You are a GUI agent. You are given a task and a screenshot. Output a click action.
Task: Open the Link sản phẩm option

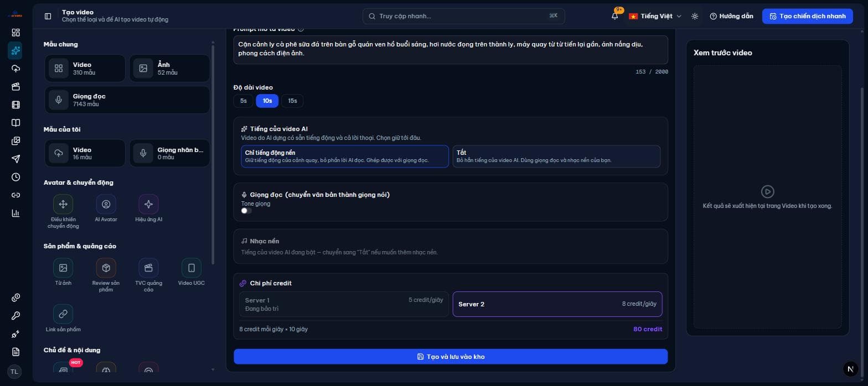tap(63, 318)
